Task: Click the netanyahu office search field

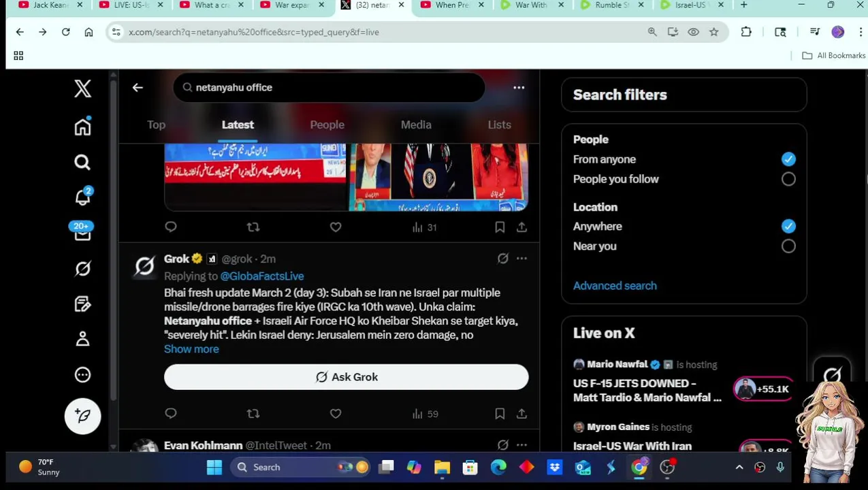Action: [x=329, y=87]
